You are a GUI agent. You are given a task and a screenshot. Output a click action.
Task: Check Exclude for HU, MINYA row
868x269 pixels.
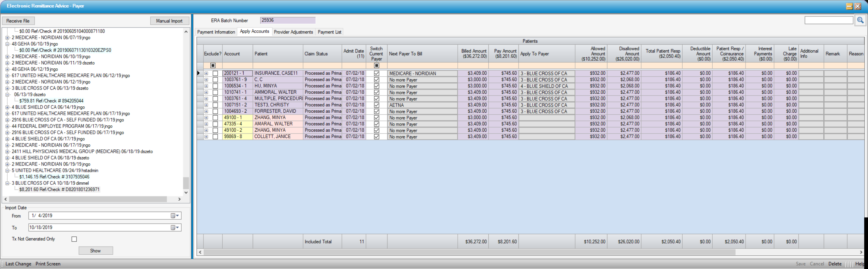coord(215,86)
